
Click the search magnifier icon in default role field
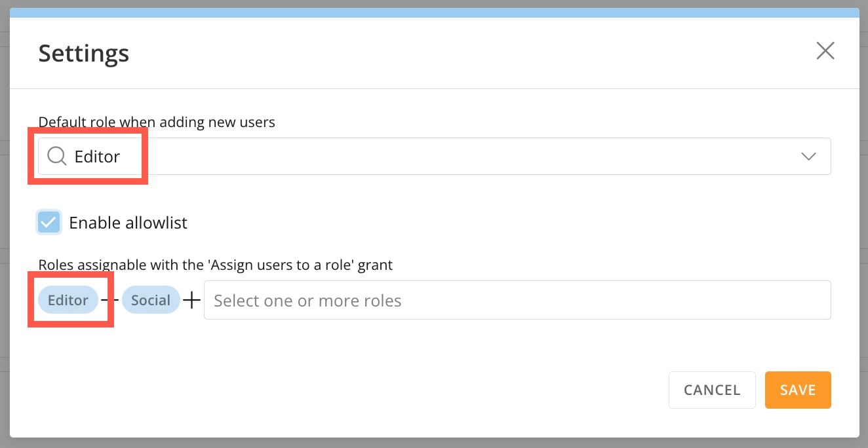pos(57,156)
